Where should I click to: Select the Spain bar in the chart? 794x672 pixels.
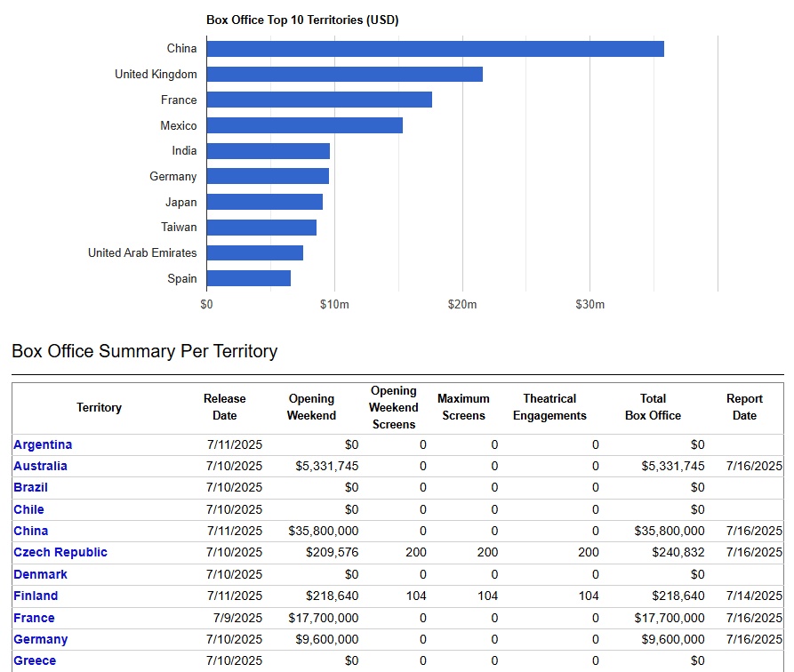[x=249, y=278]
